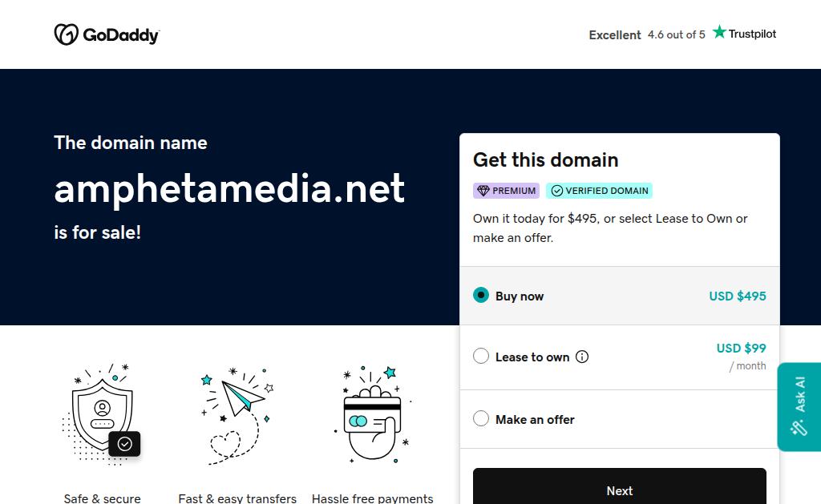Select the Make an offer radio option
Image resolution: width=821 pixels, height=504 pixels.
coord(481,418)
